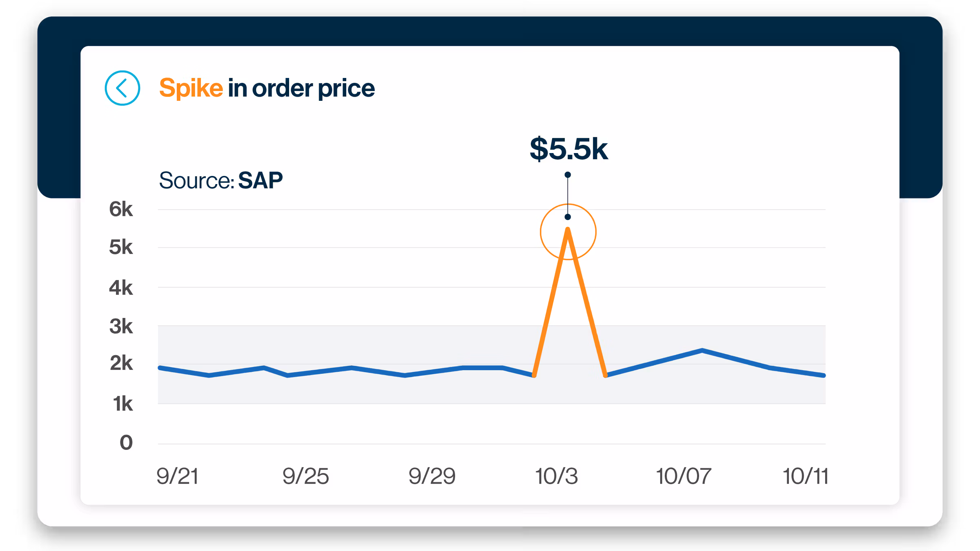The image size is (980, 551).
Task: Click the dot directly beneath the $5.5k label
Action: click(x=568, y=175)
